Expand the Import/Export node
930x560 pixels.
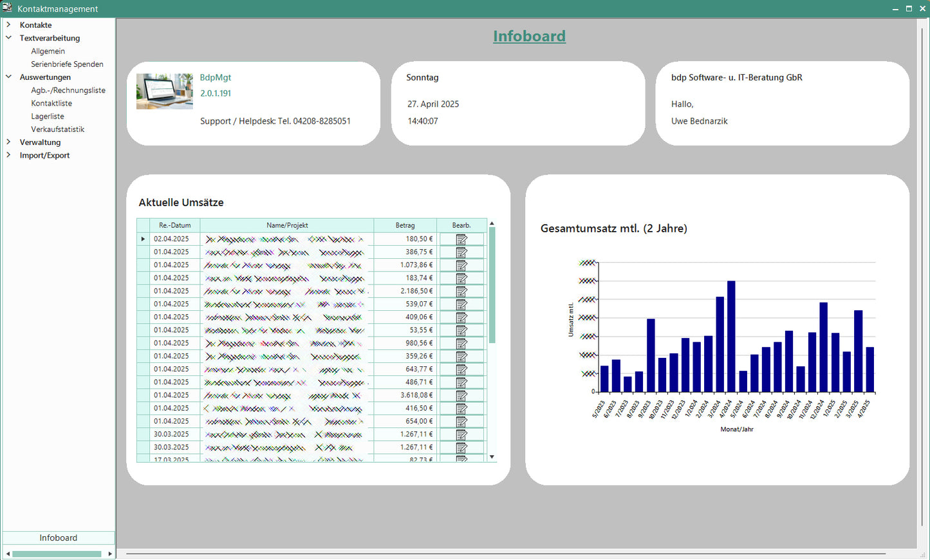pyautogui.click(x=9, y=155)
